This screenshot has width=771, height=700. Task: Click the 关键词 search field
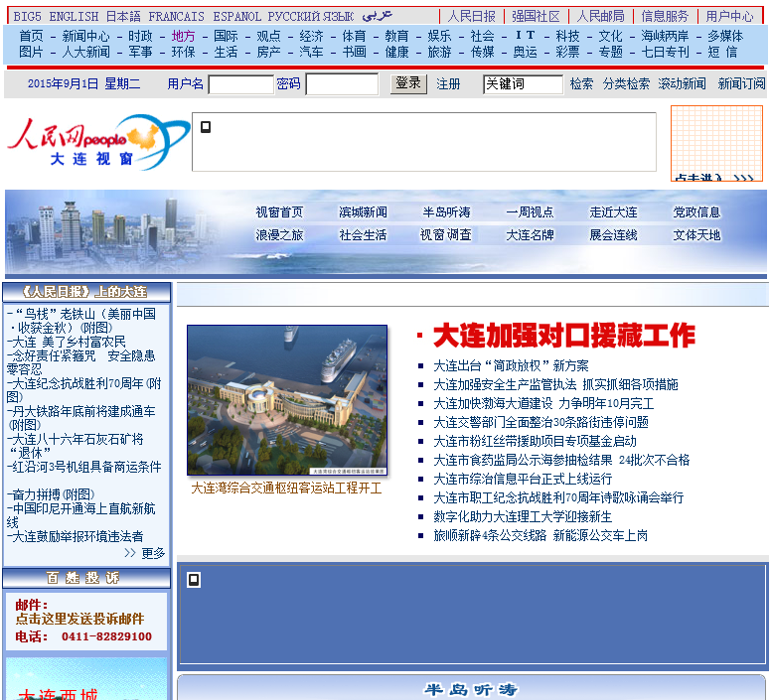click(x=523, y=84)
